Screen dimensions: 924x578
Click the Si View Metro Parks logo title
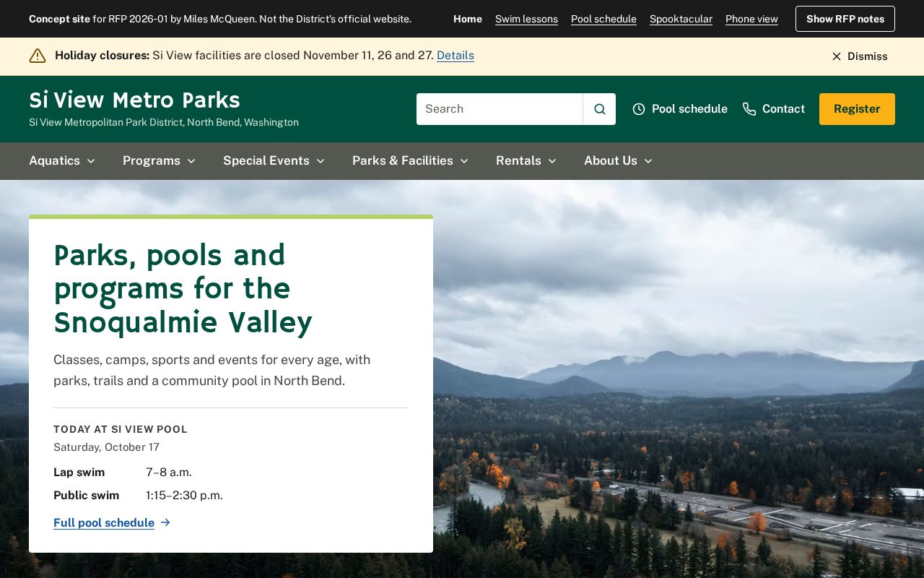pos(134,100)
